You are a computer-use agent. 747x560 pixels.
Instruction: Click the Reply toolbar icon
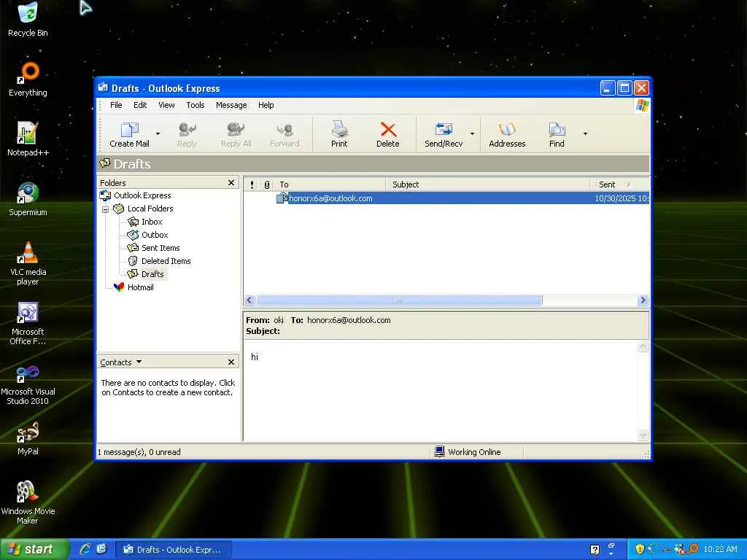187,135
